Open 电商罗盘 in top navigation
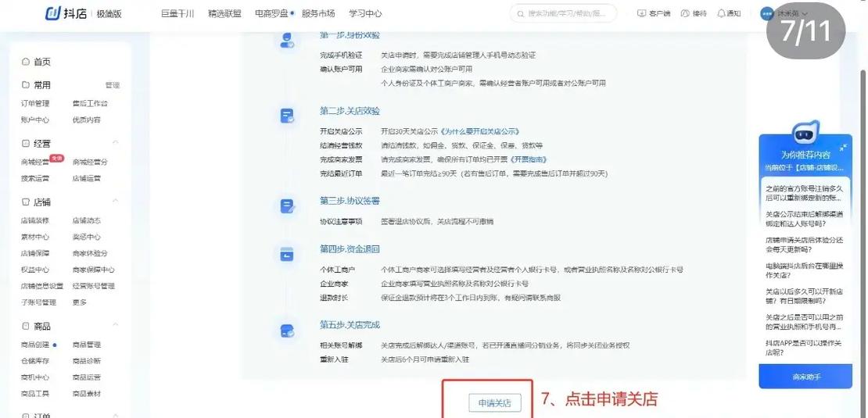Screen dimensions: 868x418 271,14
